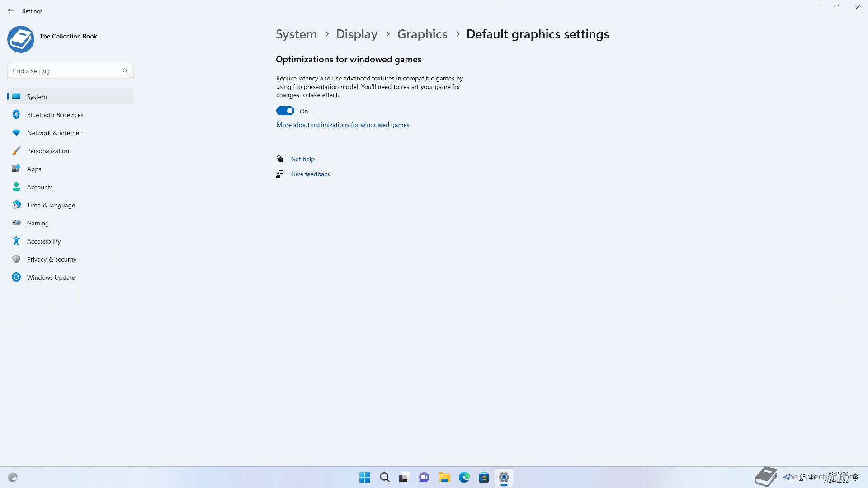The image size is (868, 488).
Task: Focus the Find a setting search box
Action: click(x=71, y=71)
